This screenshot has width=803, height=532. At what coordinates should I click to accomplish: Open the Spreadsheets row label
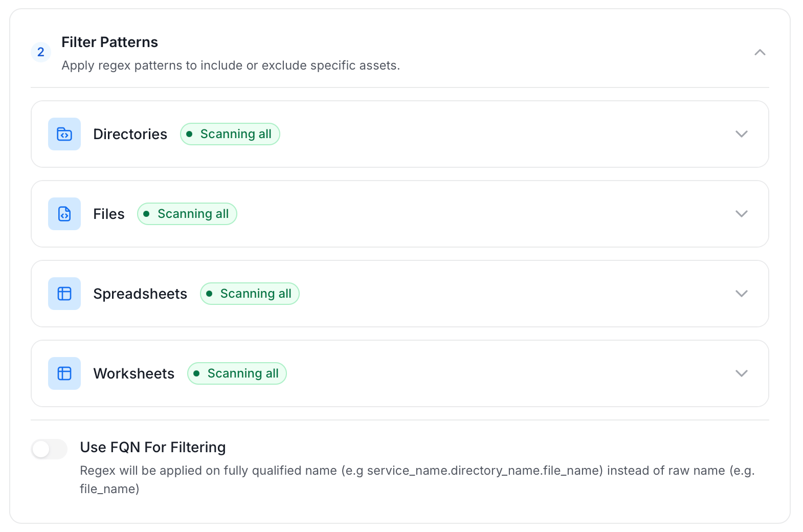[140, 294]
